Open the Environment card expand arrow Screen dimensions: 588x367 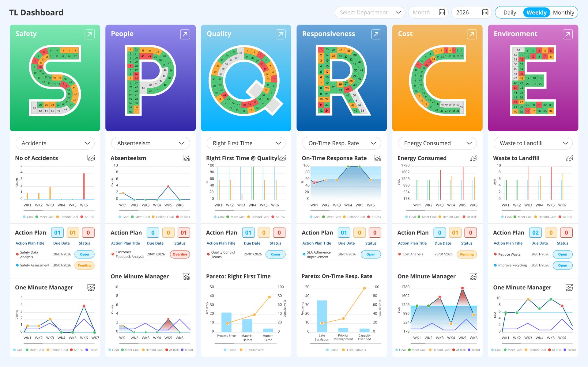[x=567, y=34]
